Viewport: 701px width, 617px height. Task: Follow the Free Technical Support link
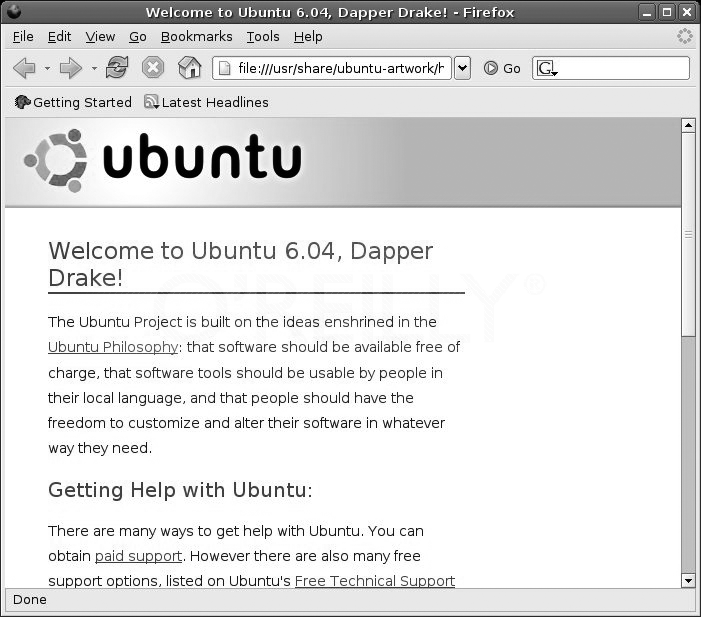(375, 581)
